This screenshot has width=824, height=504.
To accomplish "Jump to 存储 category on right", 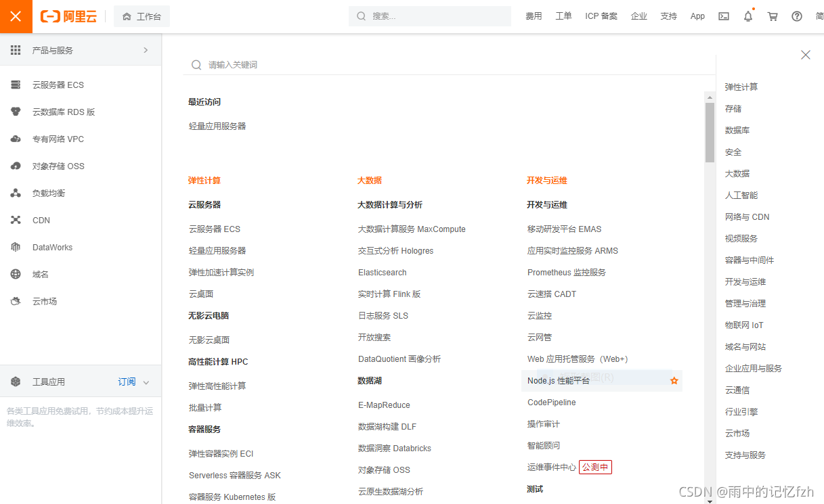I will click(733, 108).
